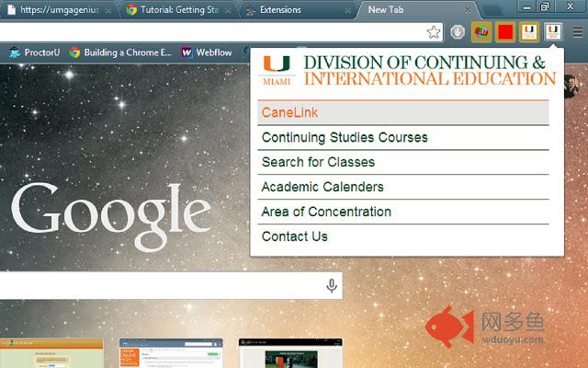The width and height of the screenshot is (588, 368).
Task: Click the colorful extension icon beside the red square
Action: pyautogui.click(x=481, y=32)
